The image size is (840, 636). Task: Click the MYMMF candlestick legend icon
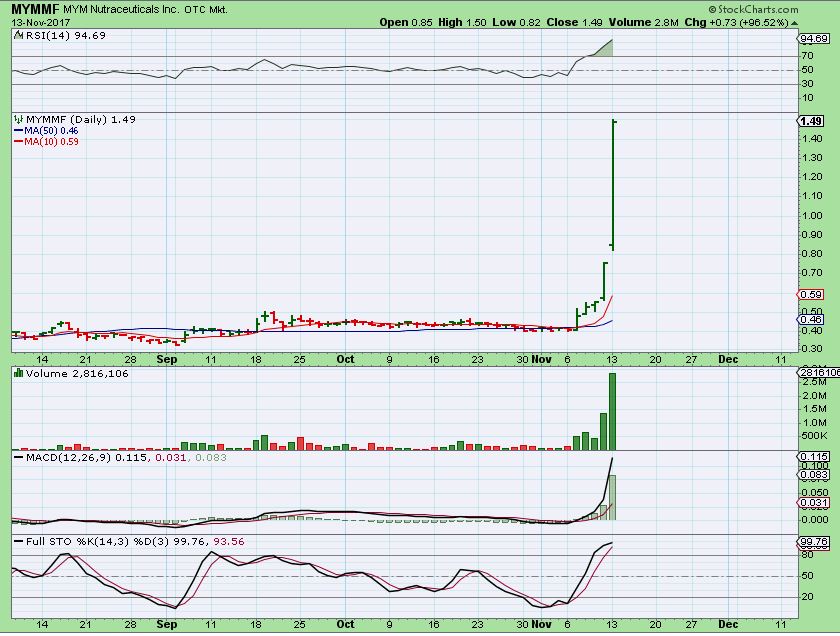point(18,119)
